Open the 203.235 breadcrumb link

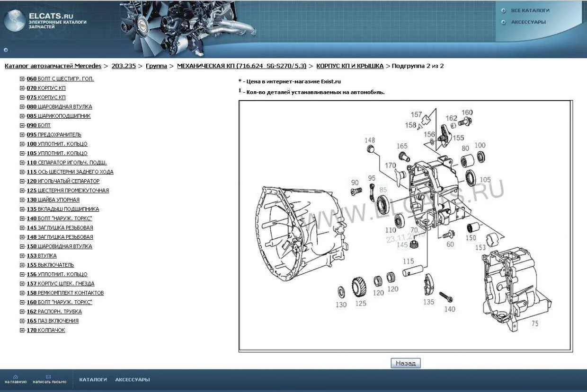[x=124, y=66]
